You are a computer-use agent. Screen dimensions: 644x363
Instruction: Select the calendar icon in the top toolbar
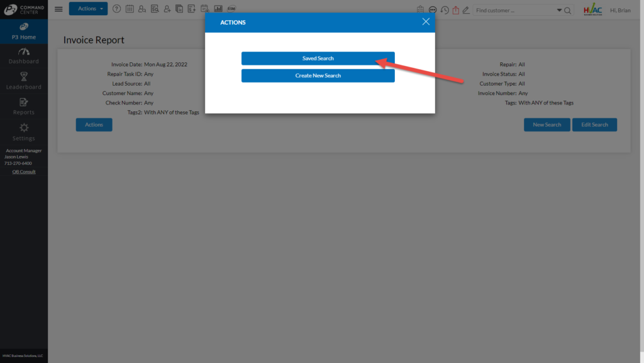[x=130, y=9]
